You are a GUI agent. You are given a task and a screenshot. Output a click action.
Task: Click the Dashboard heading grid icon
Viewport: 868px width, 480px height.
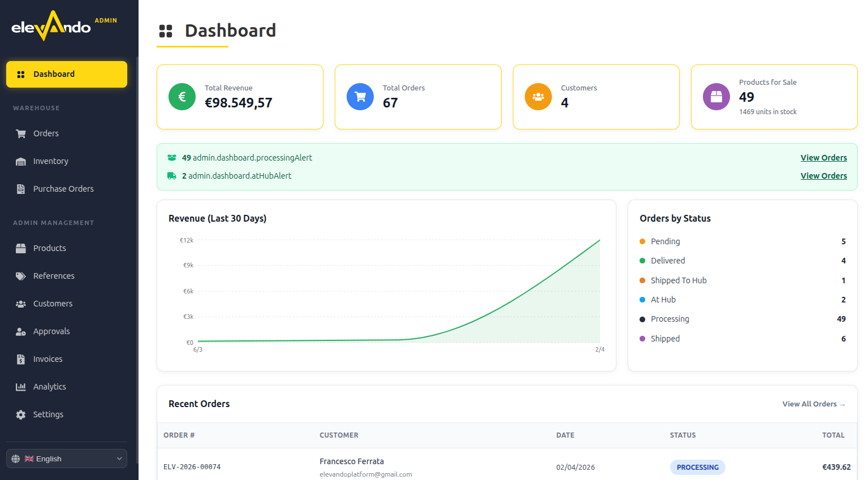[x=166, y=31]
